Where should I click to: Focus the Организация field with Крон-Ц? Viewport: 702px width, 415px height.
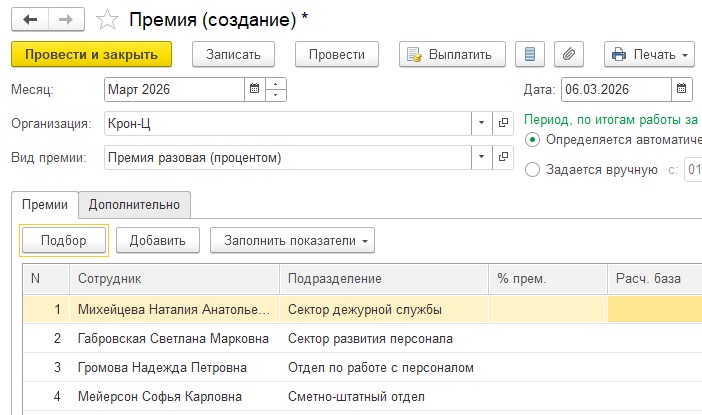pyautogui.click(x=288, y=123)
